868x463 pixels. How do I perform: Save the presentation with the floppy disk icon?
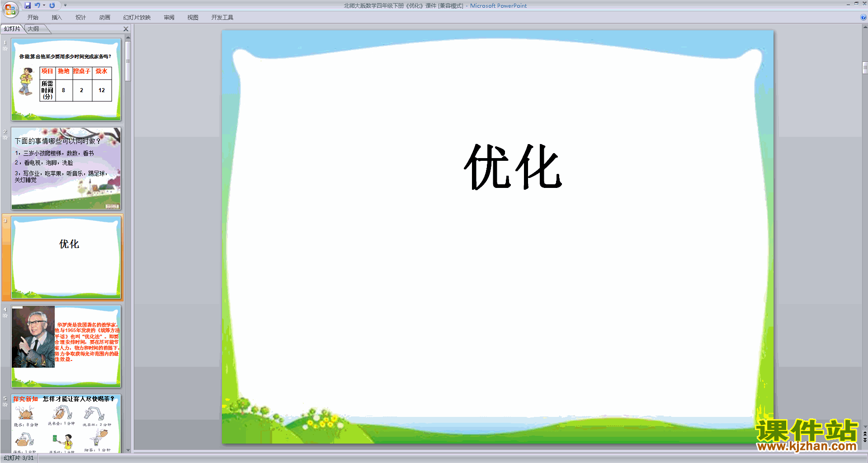point(28,5)
